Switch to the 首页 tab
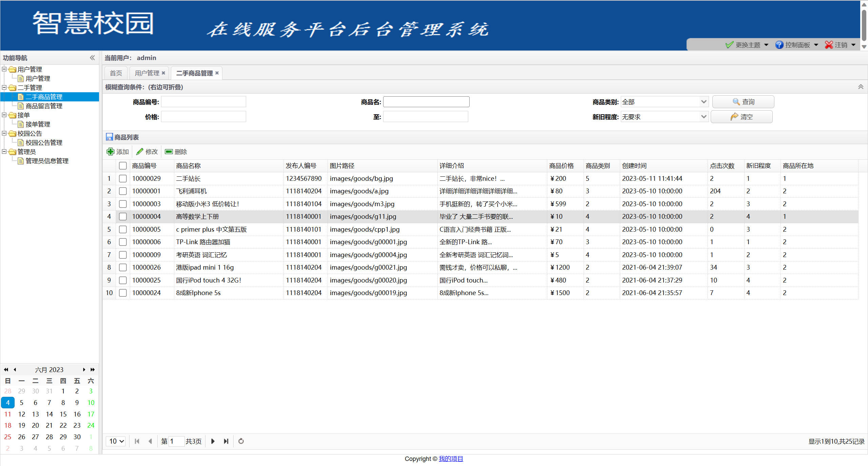This screenshot has height=466, width=868. [x=115, y=73]
